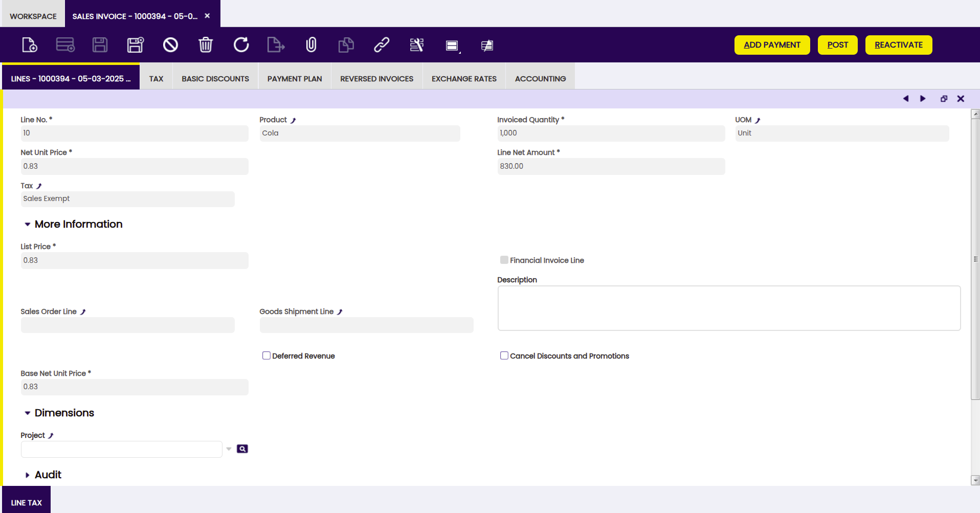
Task: Open the Goods Shipment Line link icon
Action: pyautogui.click(x=340, y=312)
